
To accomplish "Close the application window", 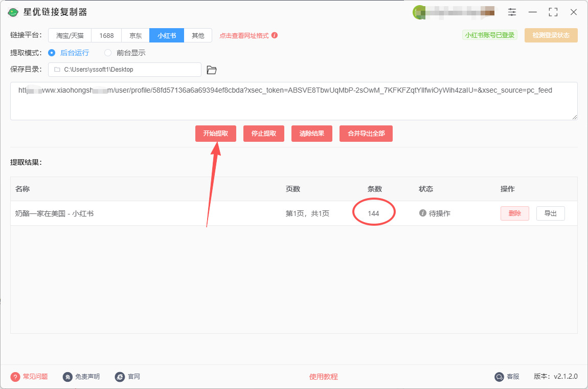I will pyautogui.click(x=573, y=12).
